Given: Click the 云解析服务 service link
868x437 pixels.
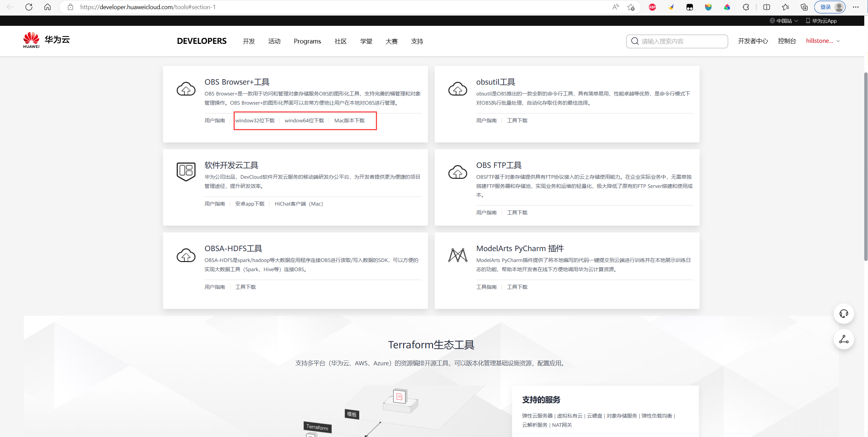Looking at the screenshot, I should (x=535, y=425).
